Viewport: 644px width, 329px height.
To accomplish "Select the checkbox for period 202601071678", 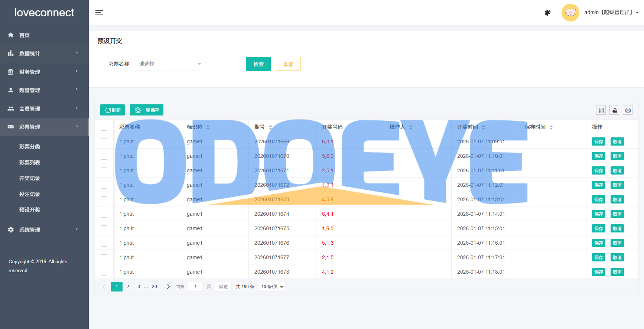I will pos(104,272).
